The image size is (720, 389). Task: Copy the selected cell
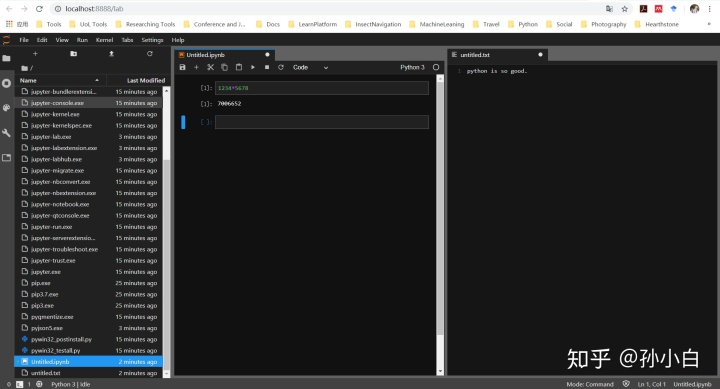click(x=225, y=67)
